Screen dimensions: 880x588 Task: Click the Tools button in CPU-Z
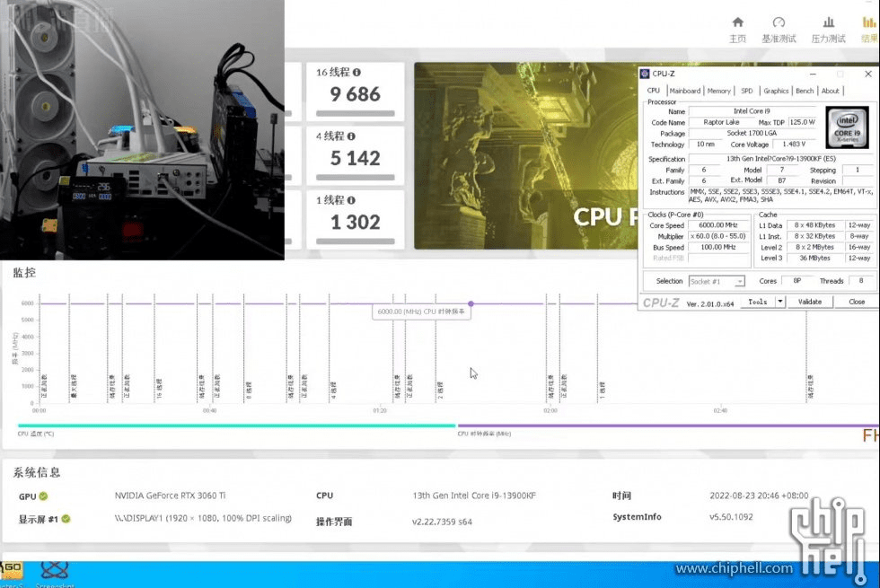(758, 302)
